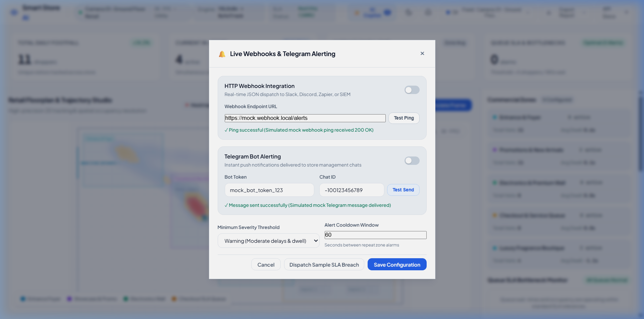The image size is (644, 319).
Task: Click the Alert Cooldown Window field
Action: coord(375,235)
